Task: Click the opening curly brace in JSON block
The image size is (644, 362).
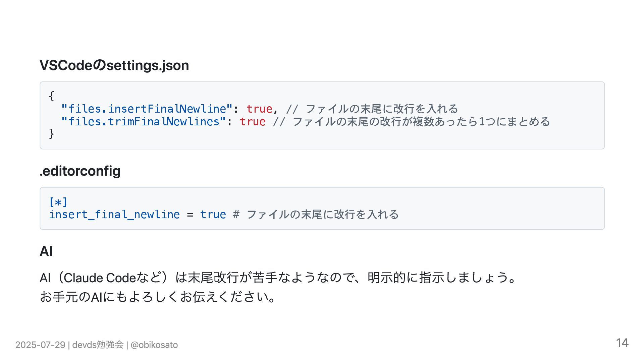Action: point(52,96)
